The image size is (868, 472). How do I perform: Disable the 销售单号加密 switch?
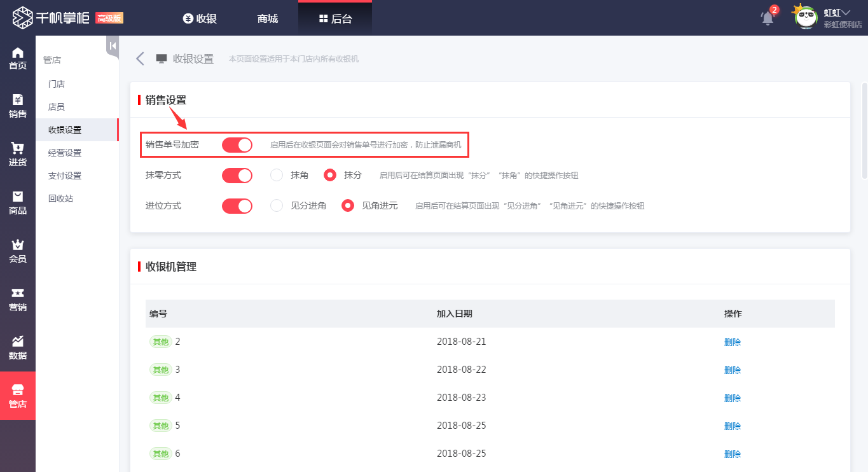(237, 144)
